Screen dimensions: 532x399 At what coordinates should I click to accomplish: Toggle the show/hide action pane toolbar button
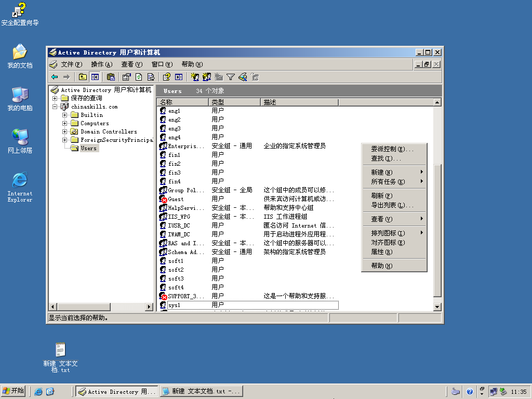coord(179,77)
